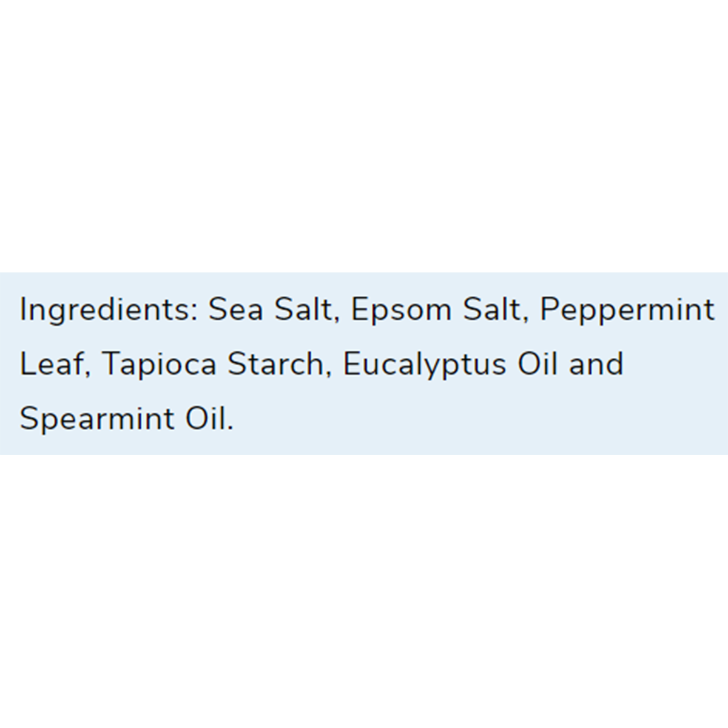Click blank white area above the blue box
The image size is (728, 728).
364,133
